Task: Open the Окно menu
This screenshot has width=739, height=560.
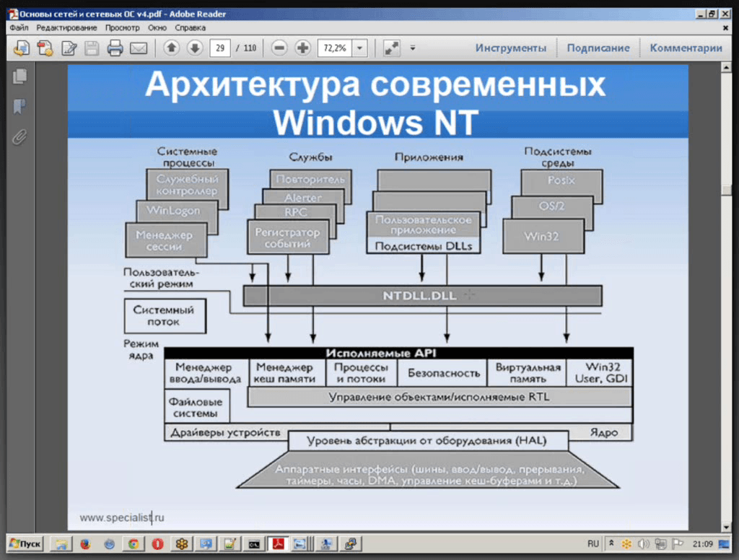Action: pyautogui.click(x=157, y=28)
